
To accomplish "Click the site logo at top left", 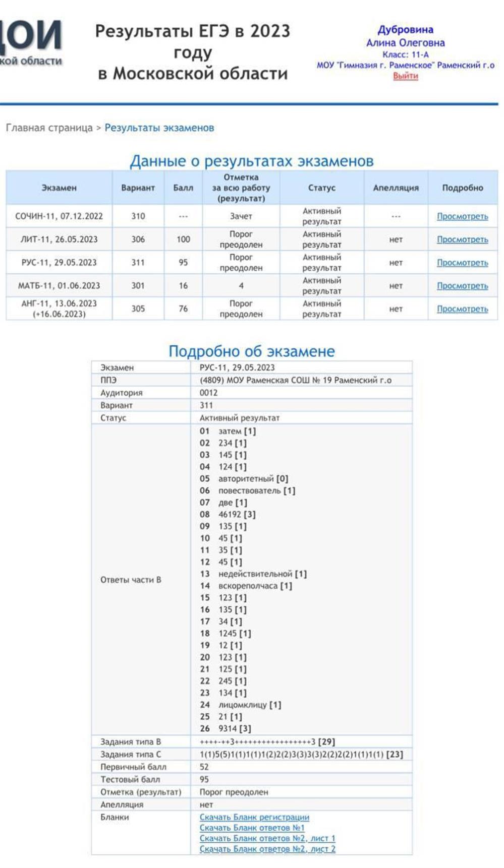I will (x=31, y=43).
